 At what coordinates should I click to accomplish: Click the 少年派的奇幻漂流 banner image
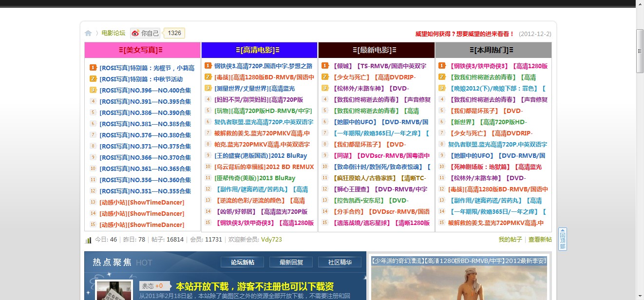pos(458,282)
